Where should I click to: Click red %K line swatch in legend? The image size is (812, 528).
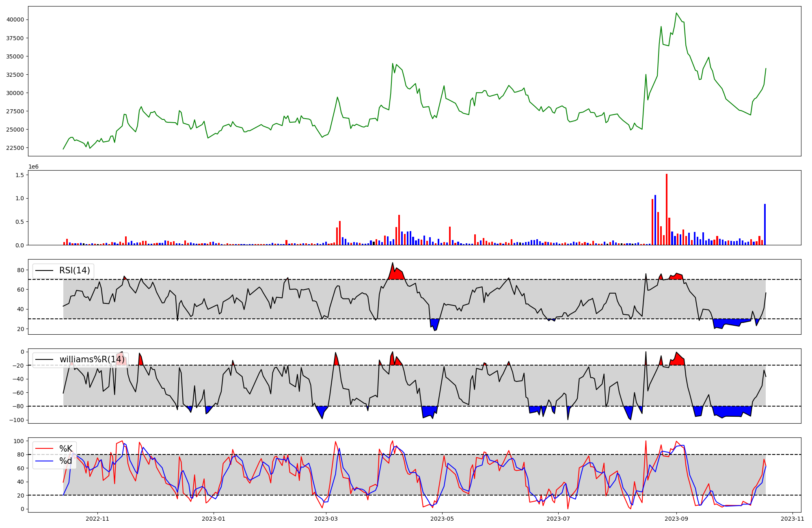tap(45, 449)
